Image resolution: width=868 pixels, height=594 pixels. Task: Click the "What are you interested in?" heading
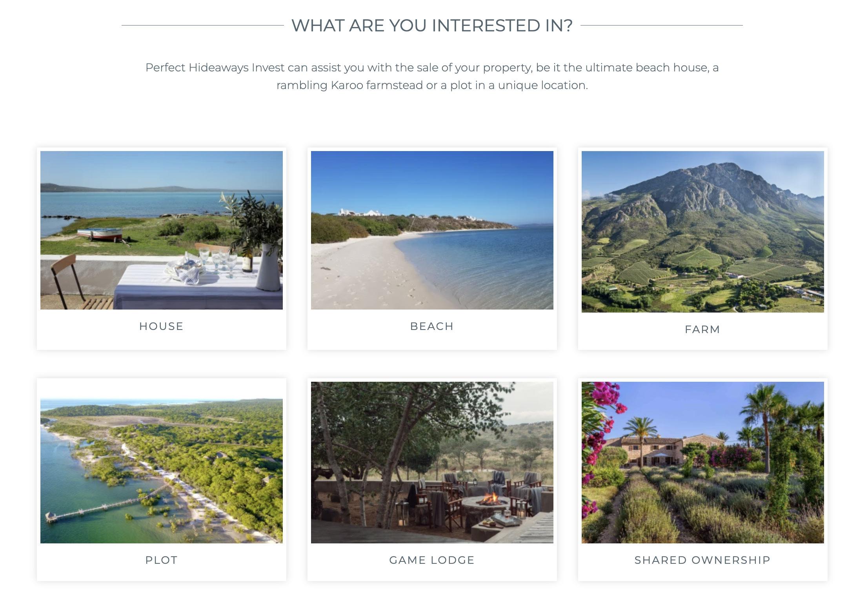432,26
